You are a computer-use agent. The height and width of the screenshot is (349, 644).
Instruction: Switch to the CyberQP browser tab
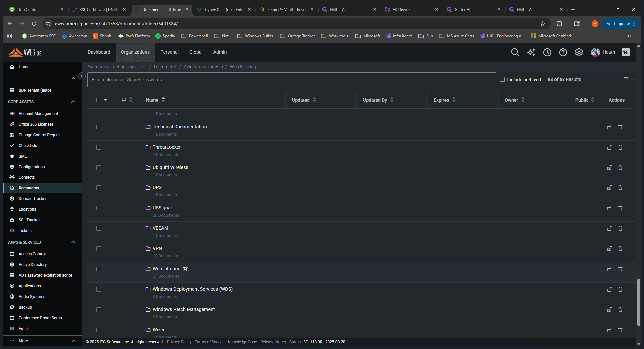tap(224, 9)
